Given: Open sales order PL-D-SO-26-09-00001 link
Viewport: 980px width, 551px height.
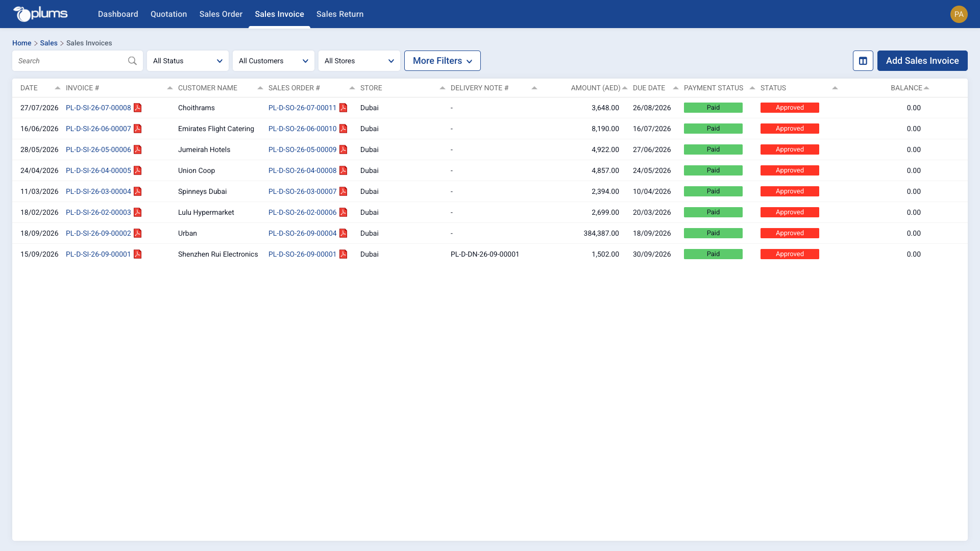Looking at the screenshot, I should [x=303, y=254].
